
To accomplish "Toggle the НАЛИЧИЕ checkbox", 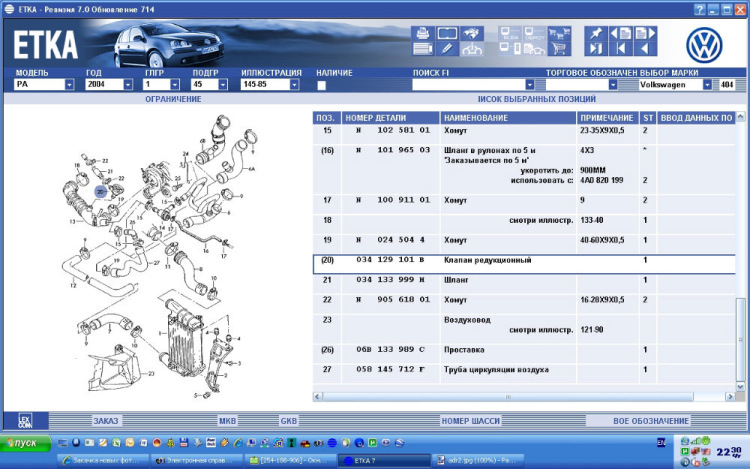I will pos(321,85).
